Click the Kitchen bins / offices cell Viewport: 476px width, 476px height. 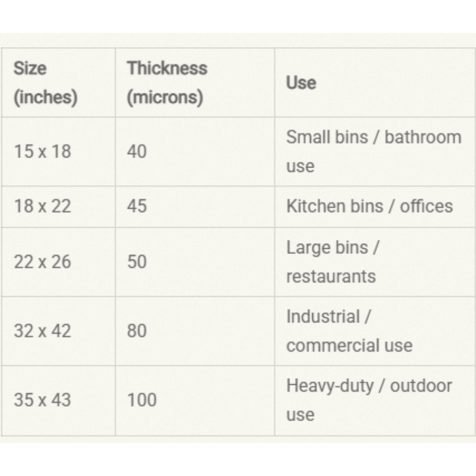click(369, 206)
